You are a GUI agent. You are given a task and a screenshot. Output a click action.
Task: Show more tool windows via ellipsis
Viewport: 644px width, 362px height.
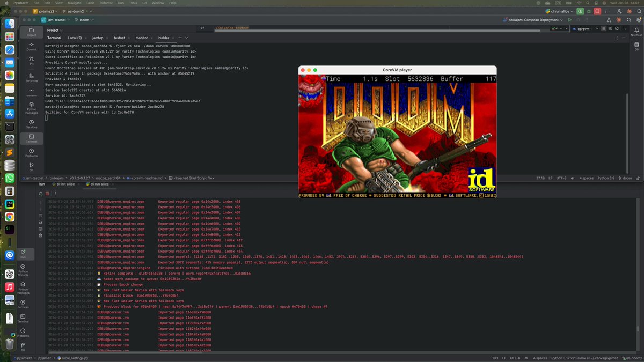[x=31, y=90]
